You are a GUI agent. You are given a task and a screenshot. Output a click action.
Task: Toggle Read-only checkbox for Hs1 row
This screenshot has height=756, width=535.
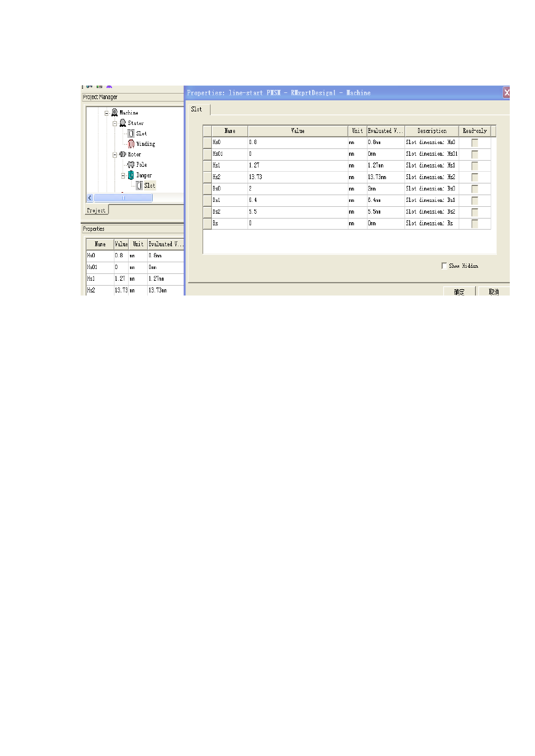475,166
